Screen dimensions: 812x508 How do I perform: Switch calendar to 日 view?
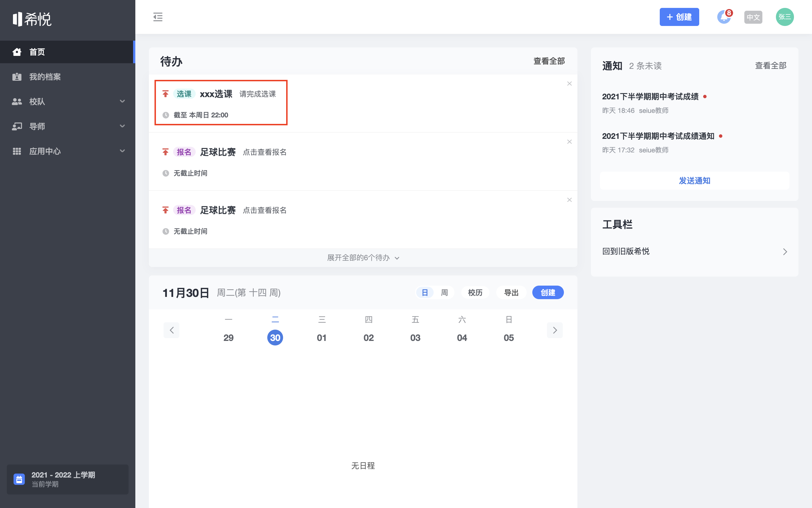[425, 292]
